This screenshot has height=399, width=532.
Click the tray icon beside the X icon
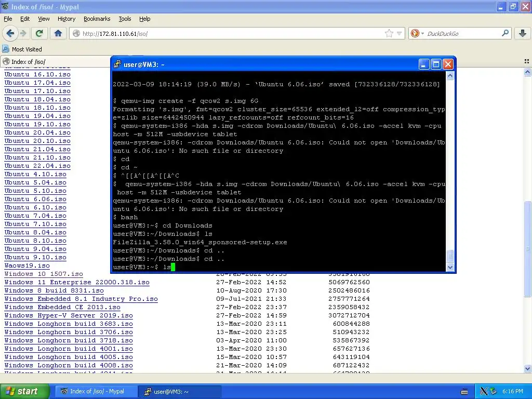494,392
